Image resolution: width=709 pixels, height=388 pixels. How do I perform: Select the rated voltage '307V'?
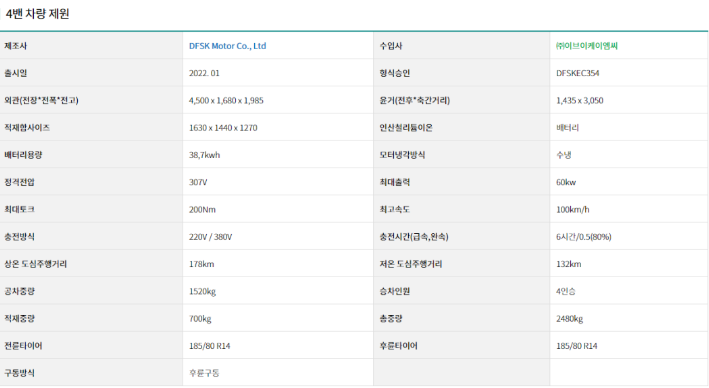point(198,182)
